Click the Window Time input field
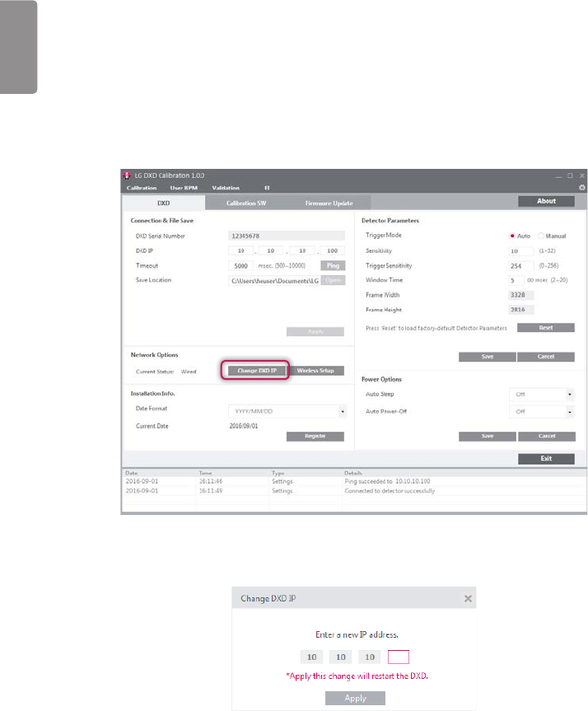Viewport: 588px width, 711px height. (516, 281)
